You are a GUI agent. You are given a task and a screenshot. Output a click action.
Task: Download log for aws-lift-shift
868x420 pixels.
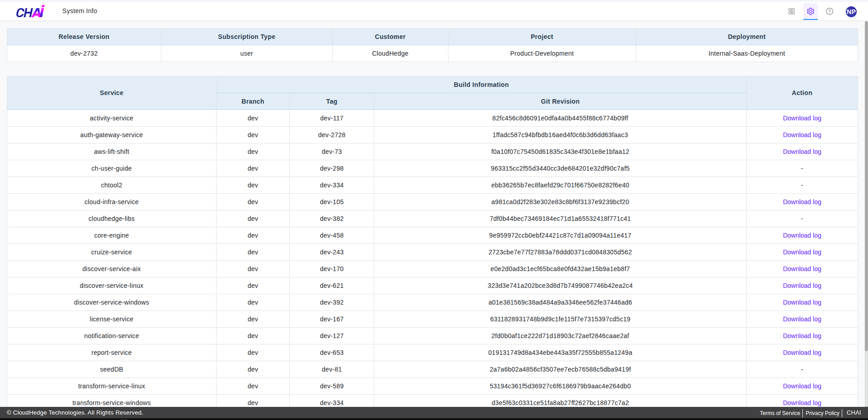(802, 152)
